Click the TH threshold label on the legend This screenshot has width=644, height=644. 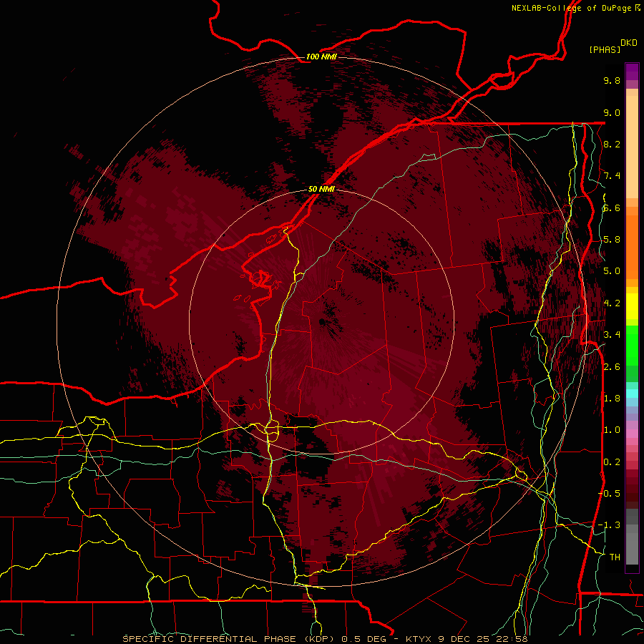pyautogui.click(x=615, y=557)
